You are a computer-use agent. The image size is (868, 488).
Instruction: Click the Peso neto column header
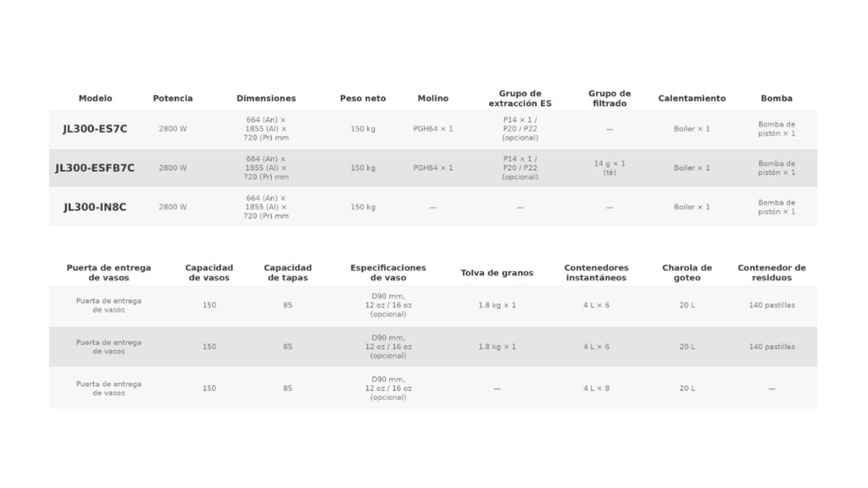[363, 98]
